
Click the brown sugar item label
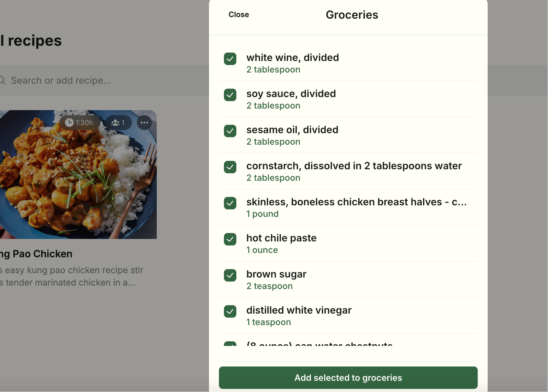[x=276, y=274]
